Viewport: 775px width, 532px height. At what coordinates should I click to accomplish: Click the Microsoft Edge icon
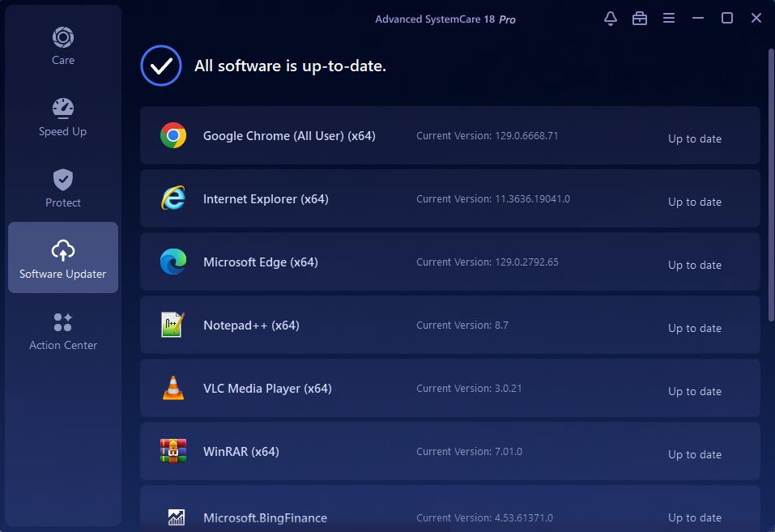(x=173, y=262)
